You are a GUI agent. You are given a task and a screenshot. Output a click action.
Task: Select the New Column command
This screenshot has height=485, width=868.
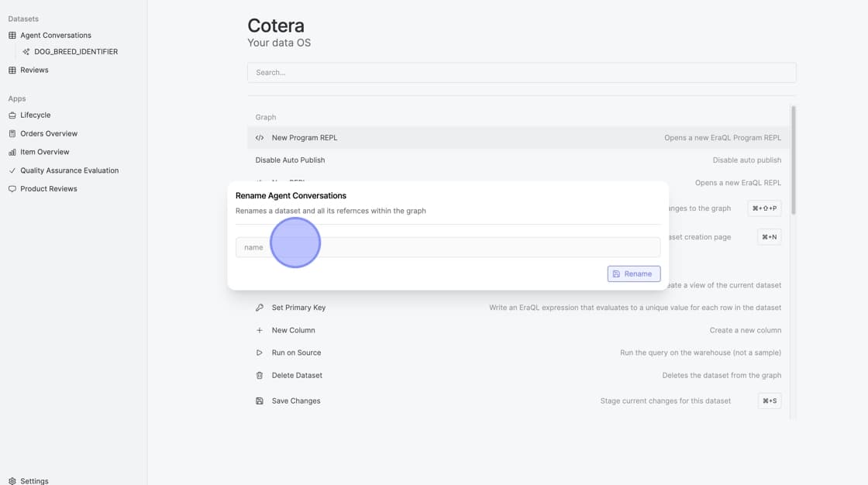(293, 331)
